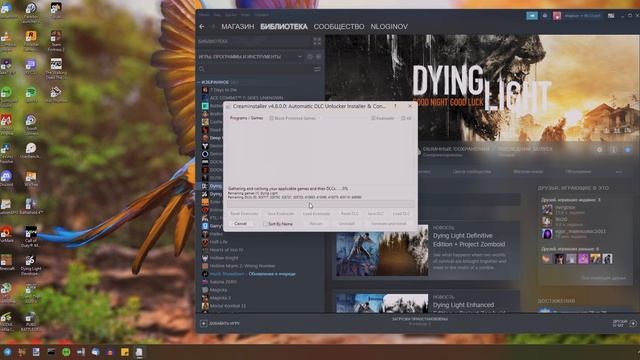Image resolution: width=640 pixels, height=360 pixels.
Task: Open the CreamInstaller taskbar icon
Action: click(x=139, y=352)
